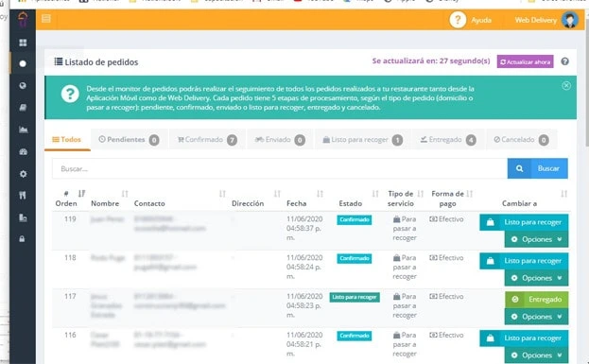This screenshot has width=589, height=364.
Task: Switch to Listo para recoger tab
Action: point(362,140)
